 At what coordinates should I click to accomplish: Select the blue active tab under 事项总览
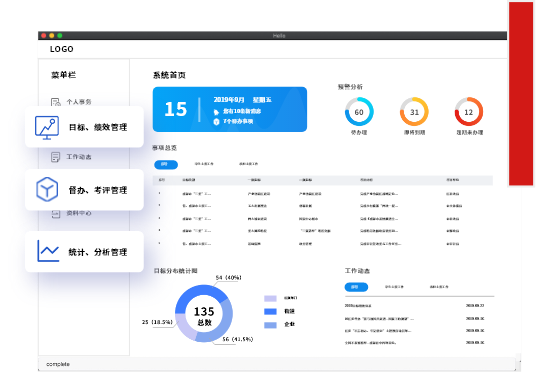pyautogui.click(x=166, y=164)
